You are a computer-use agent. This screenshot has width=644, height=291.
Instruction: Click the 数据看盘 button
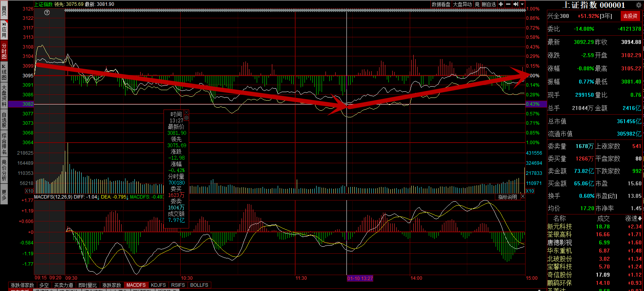coord(441,4)
